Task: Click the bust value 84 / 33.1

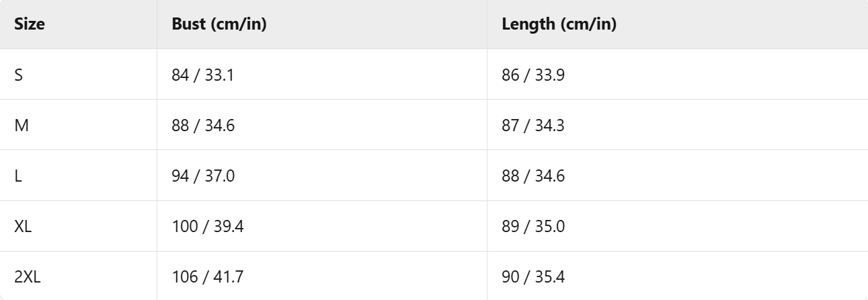Action: [203, 75]
